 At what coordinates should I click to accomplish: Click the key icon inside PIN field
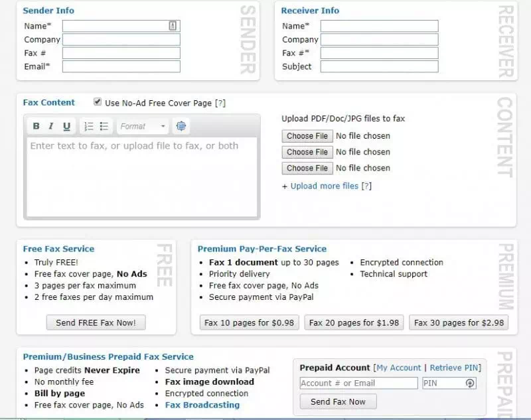coord(470,383)
